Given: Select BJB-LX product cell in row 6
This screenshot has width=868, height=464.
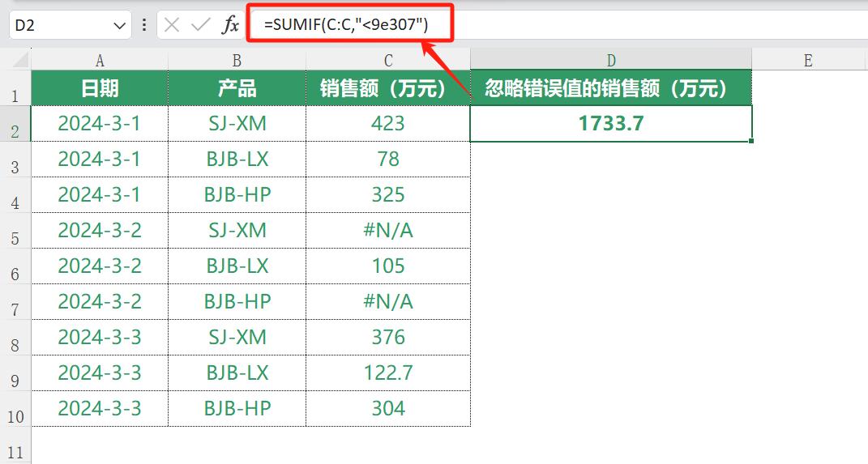Looking at the screenshot, I should [x=237, y=266].
